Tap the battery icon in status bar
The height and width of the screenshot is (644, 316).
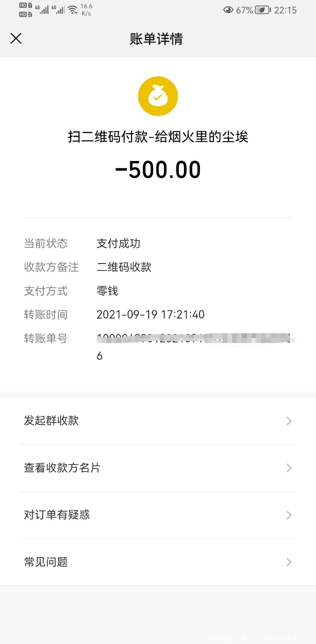(x=262, y=10)
